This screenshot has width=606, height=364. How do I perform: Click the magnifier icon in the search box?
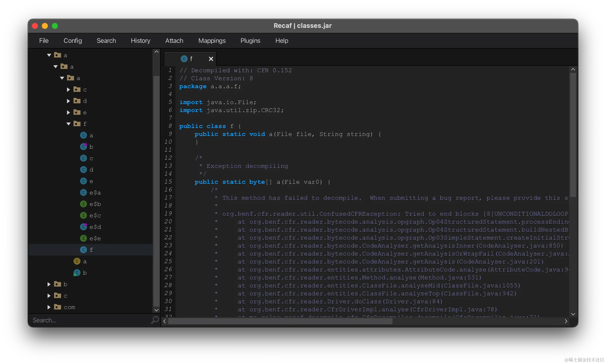[155, 320]
